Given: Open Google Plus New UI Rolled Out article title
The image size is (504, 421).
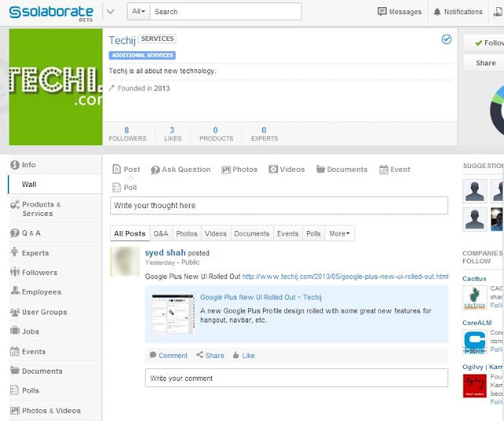Looking at the screenshot, I should (261, 297).
